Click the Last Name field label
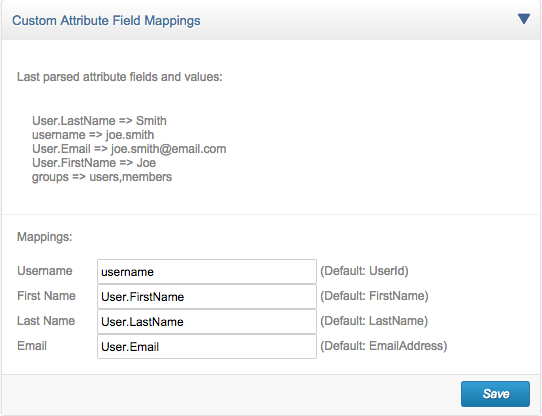 point(46,321)
